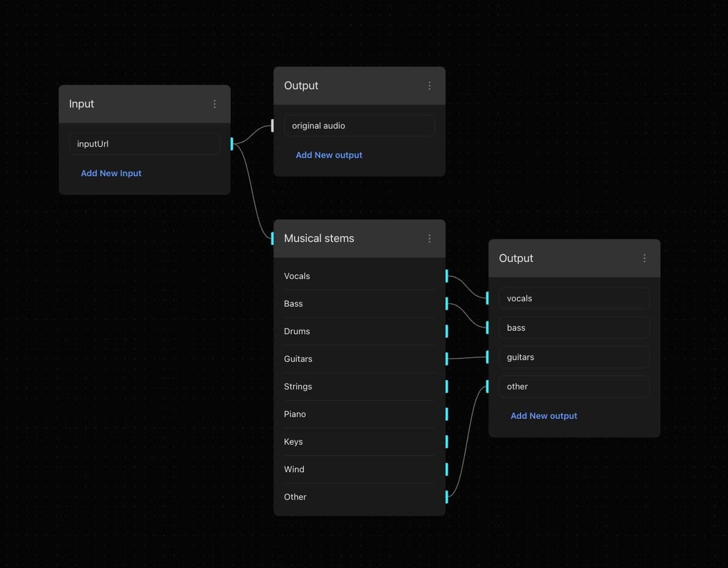Click the Piano output port connector

click(x=447, y=414)
